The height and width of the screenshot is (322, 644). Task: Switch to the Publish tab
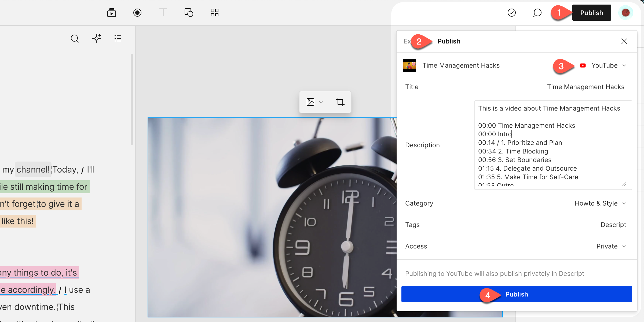449,41
